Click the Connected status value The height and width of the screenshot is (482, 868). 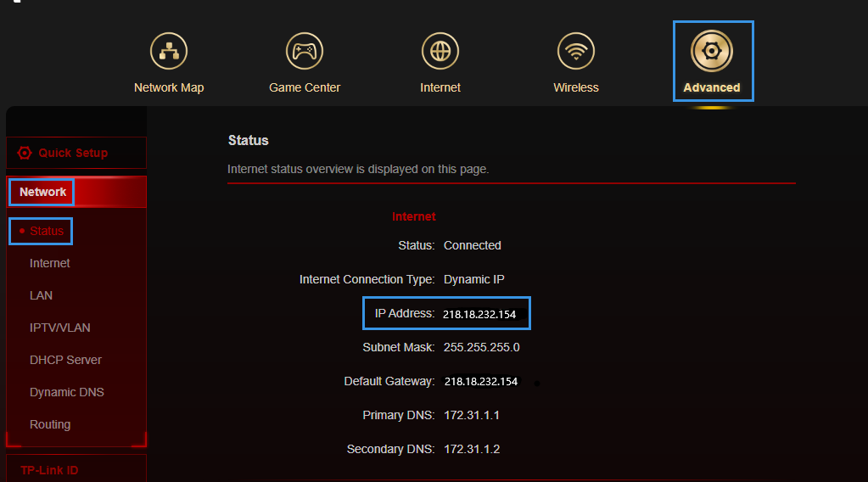pos(473,245)
